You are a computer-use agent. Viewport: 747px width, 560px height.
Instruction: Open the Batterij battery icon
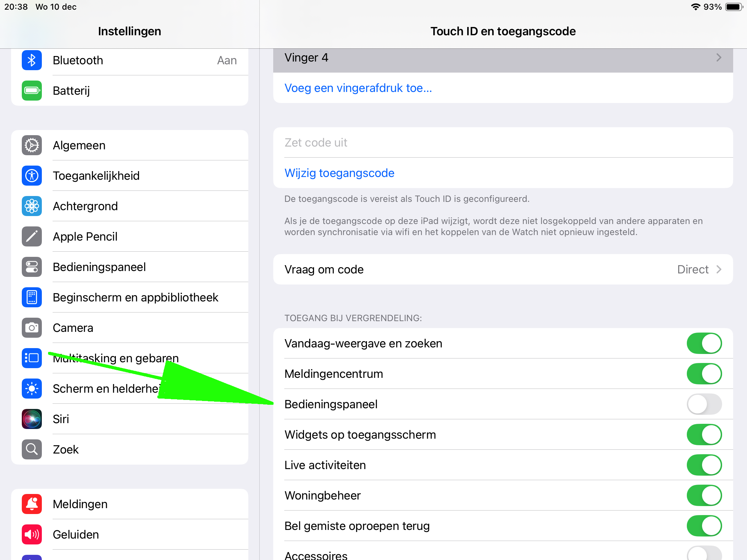point(31,91)
